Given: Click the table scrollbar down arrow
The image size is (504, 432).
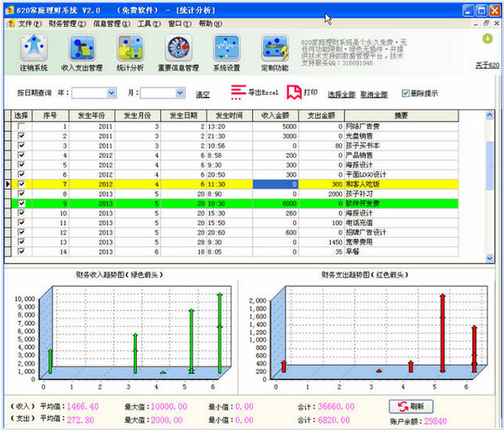Looking at the screenshot, I should click(490, 258).
